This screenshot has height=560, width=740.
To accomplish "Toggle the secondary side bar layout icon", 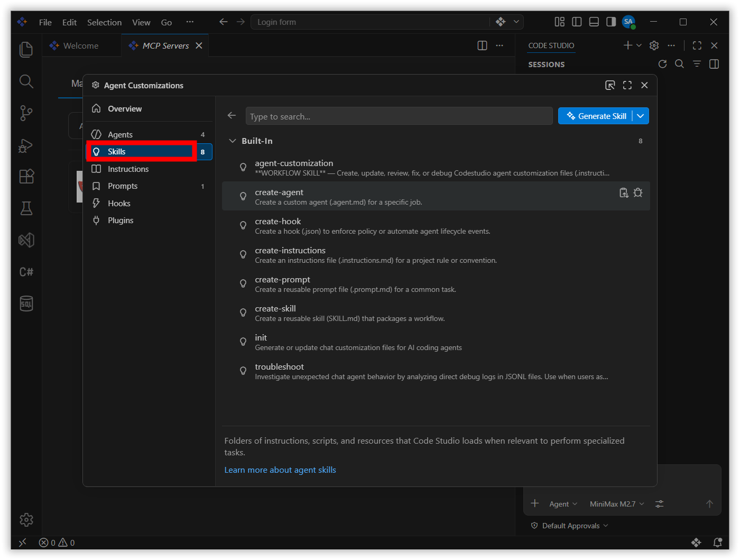I will 611,22.
